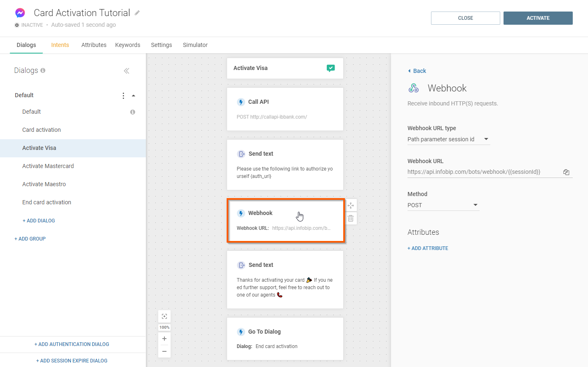588x367 pixels.
Task: Switch to the Intents tab
Action: (60, 45)
